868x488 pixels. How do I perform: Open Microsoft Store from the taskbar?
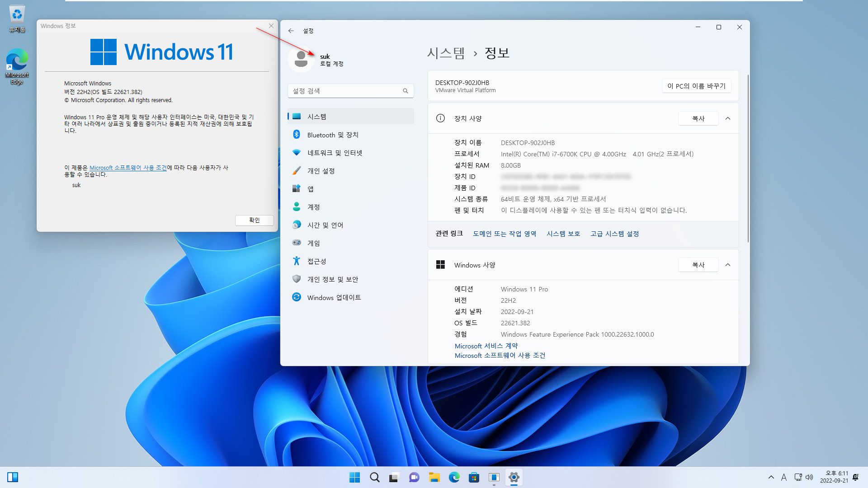click(x=474, y=477)
